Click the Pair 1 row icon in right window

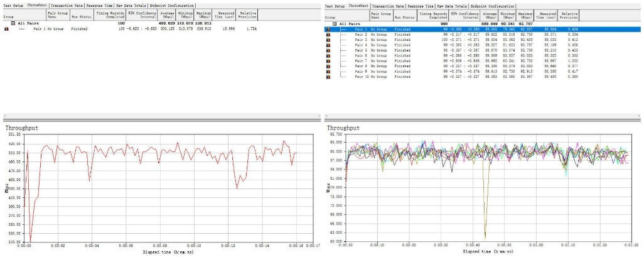tap(328, 30)
